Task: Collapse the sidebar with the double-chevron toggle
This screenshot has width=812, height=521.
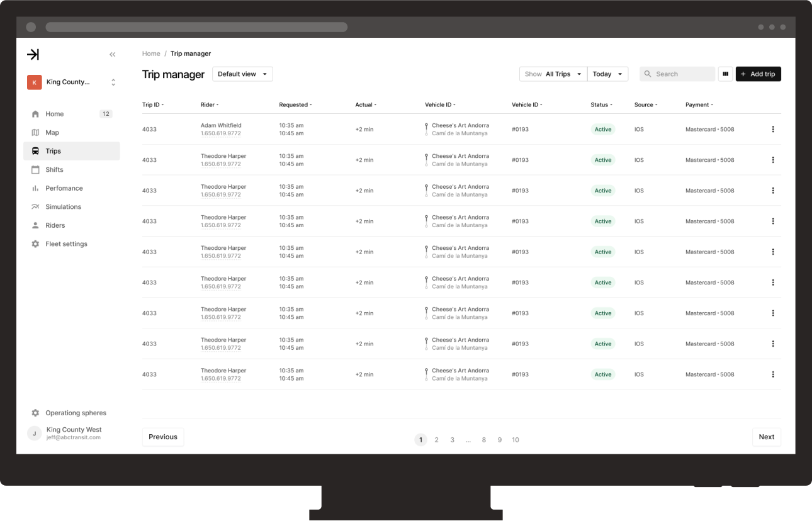Action: 112,54
